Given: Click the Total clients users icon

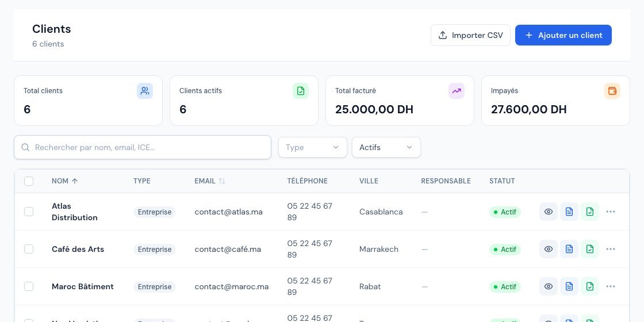Looking at the screenshot, I should click(145, 91).
